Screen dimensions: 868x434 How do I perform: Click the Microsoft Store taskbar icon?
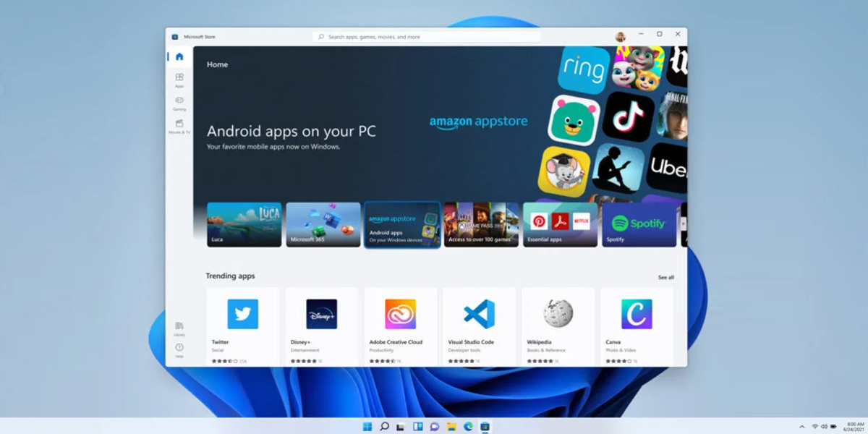tap(485, 426)
